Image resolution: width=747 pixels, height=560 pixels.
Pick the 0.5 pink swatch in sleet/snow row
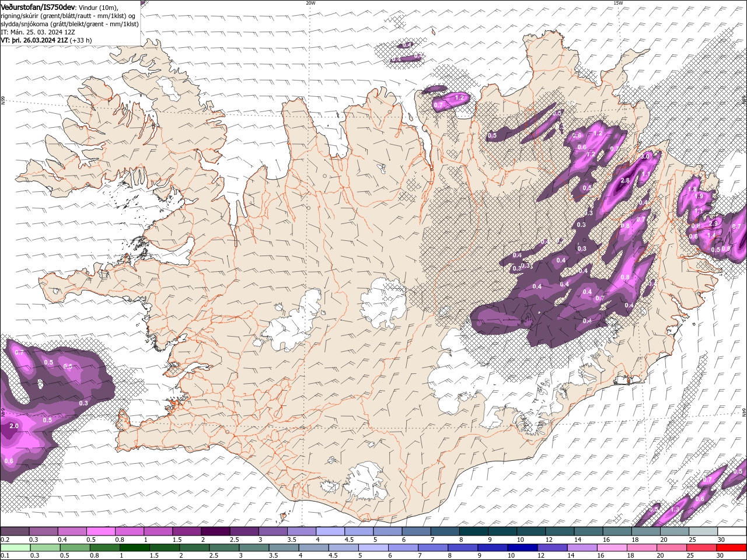point(100,531)
